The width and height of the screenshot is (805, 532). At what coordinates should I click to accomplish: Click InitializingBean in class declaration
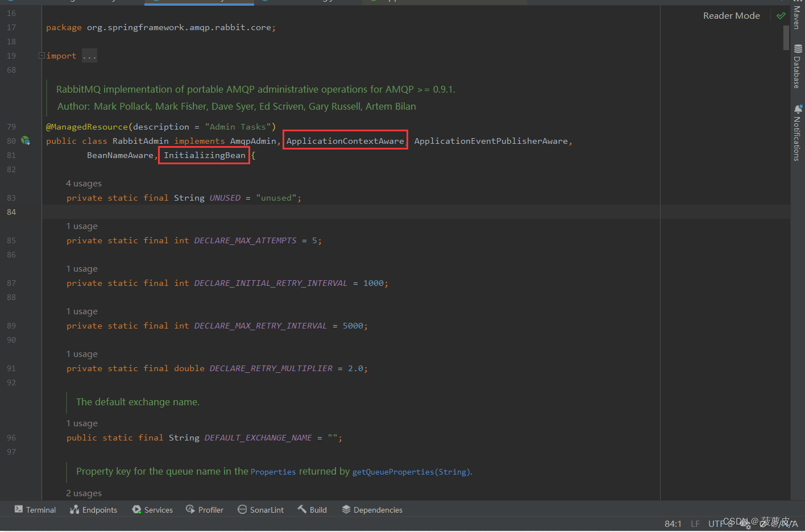[205, 155]
